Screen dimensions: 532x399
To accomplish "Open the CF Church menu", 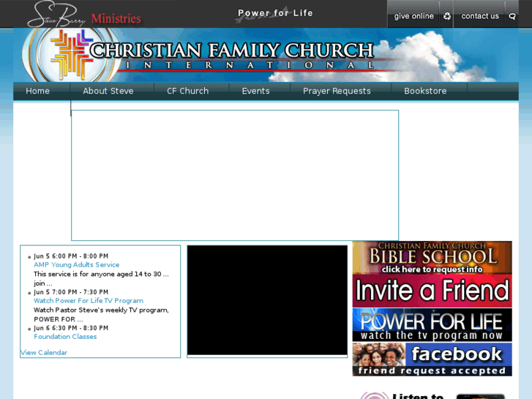I will click(x=187, y=91).
